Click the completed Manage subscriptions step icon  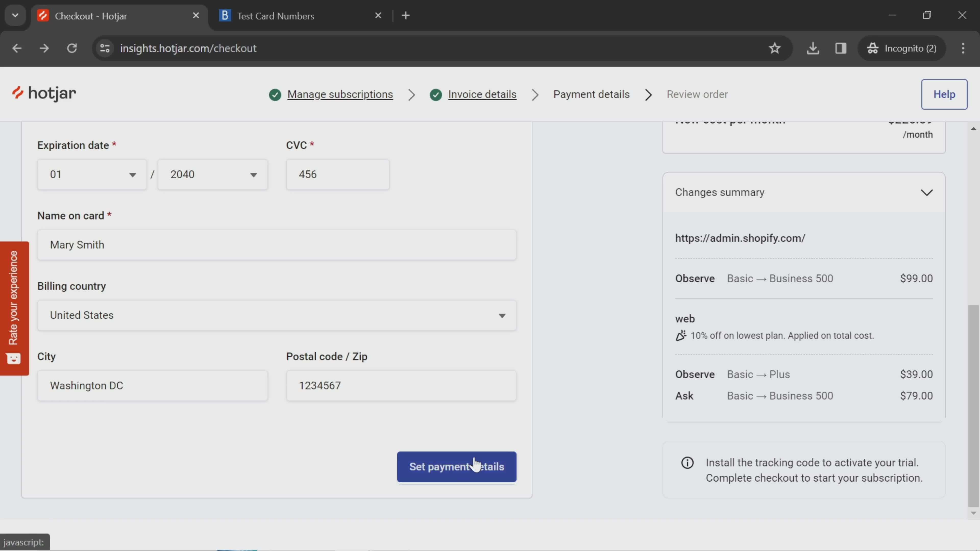[x=275, y=94]
